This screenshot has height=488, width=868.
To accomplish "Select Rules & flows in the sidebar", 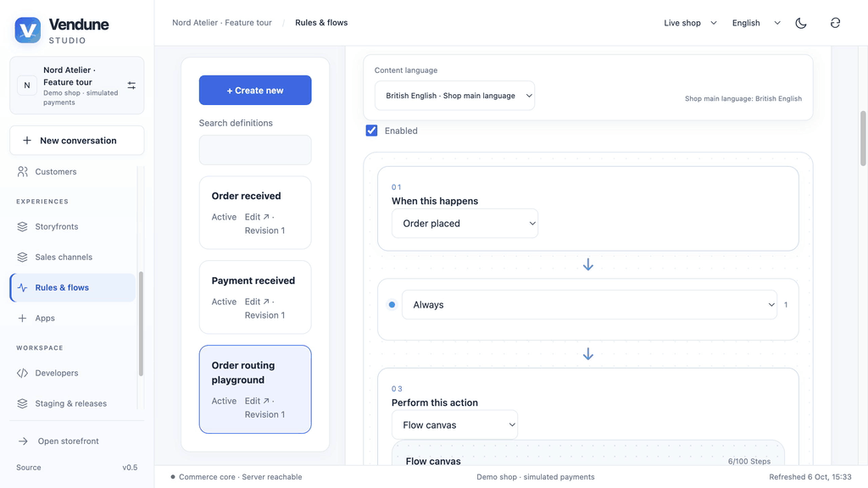I will coord(73,287).
